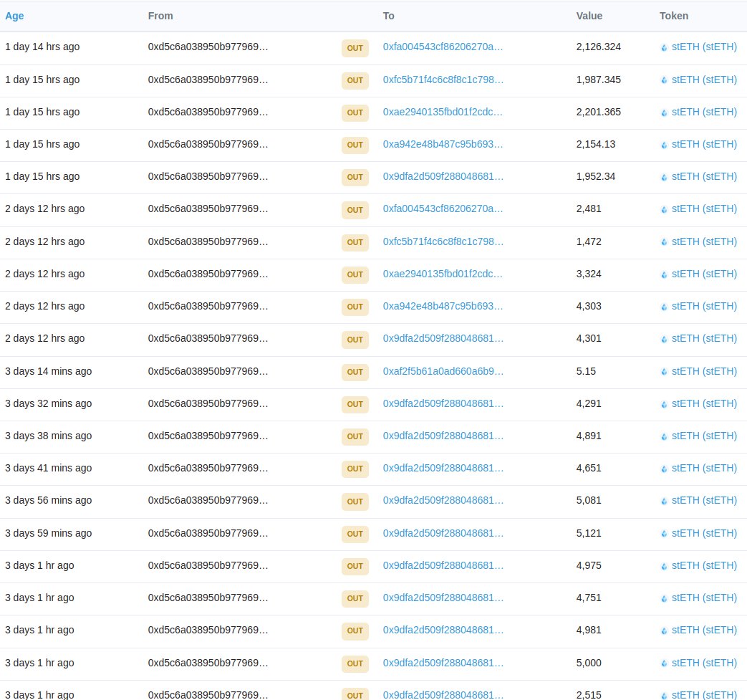Click the stETH droplet icon beside value 5.15
The height and width of the screenshot is (700, 747).
coord(664,372)
